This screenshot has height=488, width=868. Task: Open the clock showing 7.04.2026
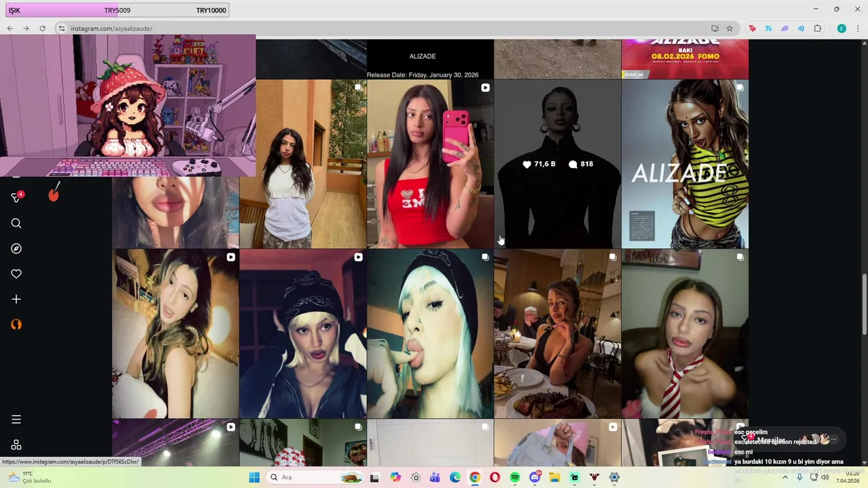pyautogui.click(x=848, y=477)
